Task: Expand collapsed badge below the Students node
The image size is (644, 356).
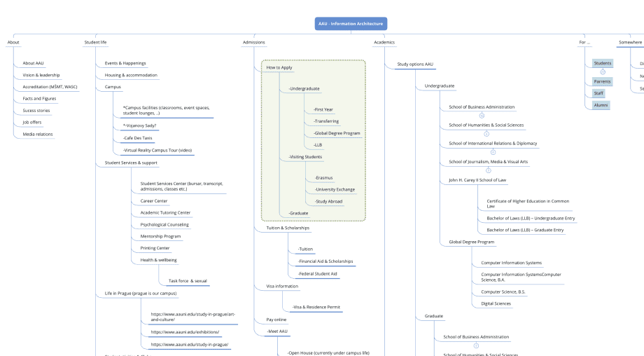Action: point(603,72)
